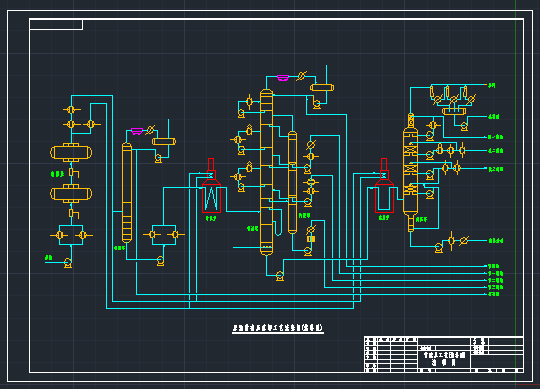This screenshot has height=389, width=540.
Task: Select the pump below the slim left column
Action: (x=160, y=261)
